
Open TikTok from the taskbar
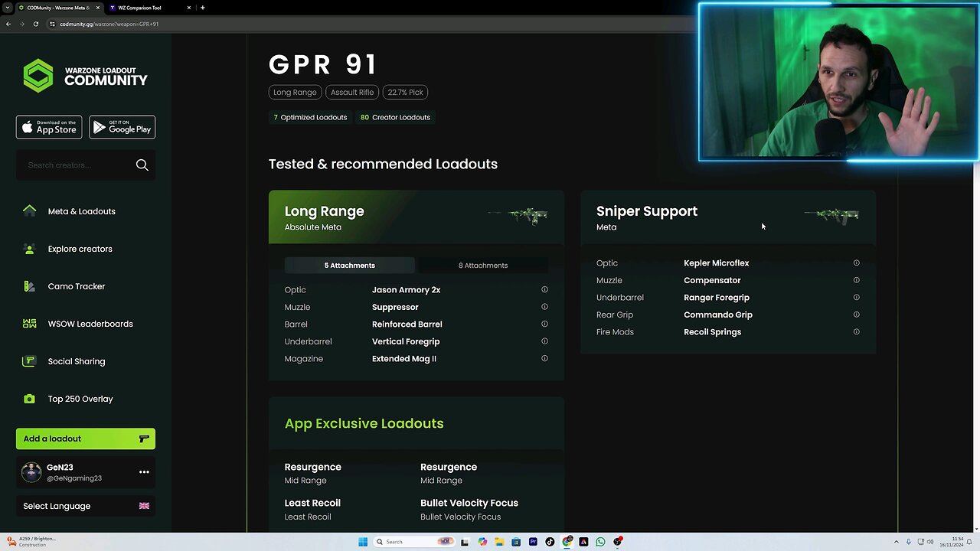[x=550, y=542]
